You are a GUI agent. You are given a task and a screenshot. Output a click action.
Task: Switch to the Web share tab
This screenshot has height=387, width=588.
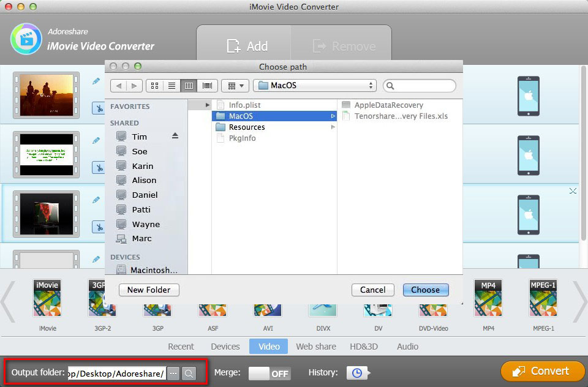pos(316,347)
